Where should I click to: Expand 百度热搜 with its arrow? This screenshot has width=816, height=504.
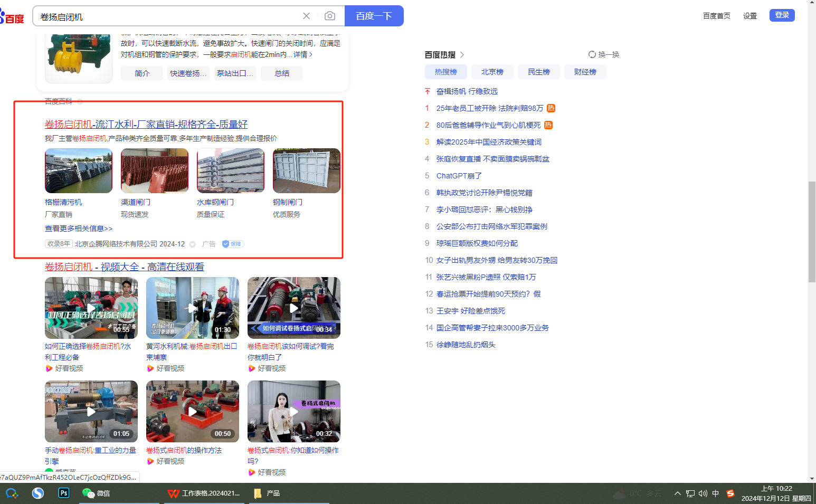pos(462,55)
